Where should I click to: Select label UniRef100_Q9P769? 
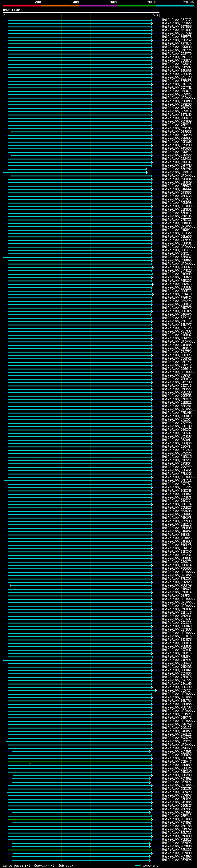[x=177, y=724]
